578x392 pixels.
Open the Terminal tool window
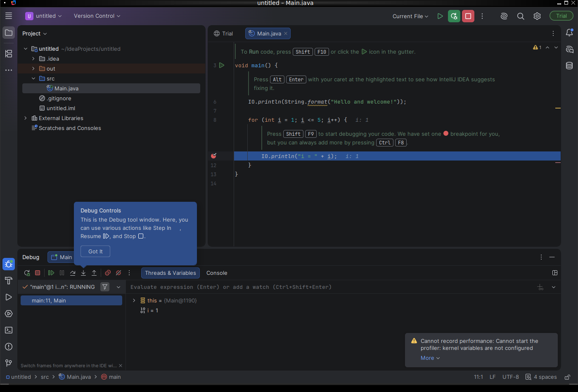9,330
